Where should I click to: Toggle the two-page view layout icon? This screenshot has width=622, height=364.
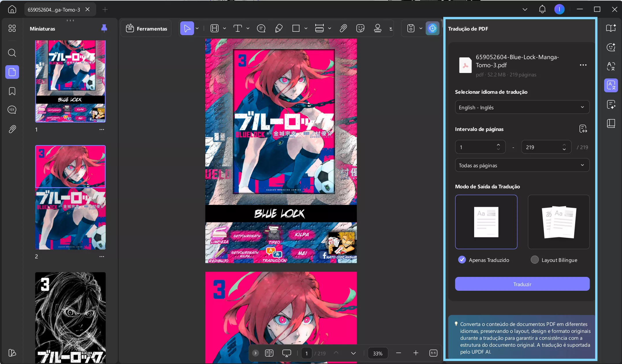(269, 353)
